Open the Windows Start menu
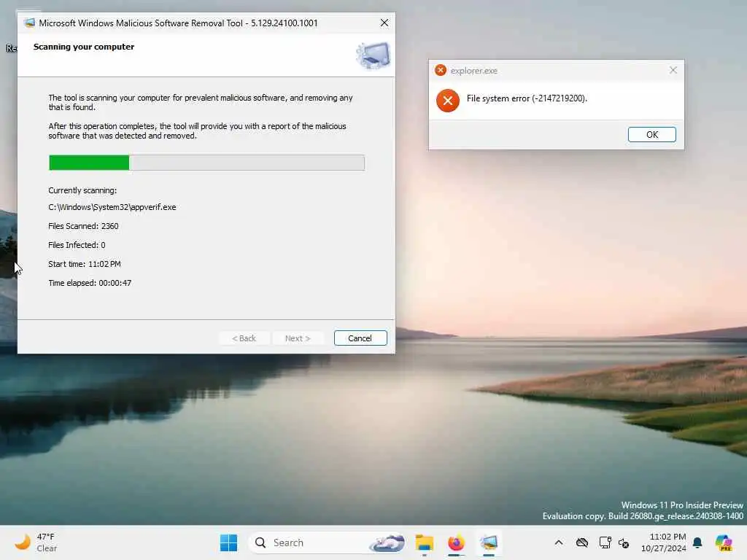The height and width of the screenshot is (560, 747). (x=228, y=542)
